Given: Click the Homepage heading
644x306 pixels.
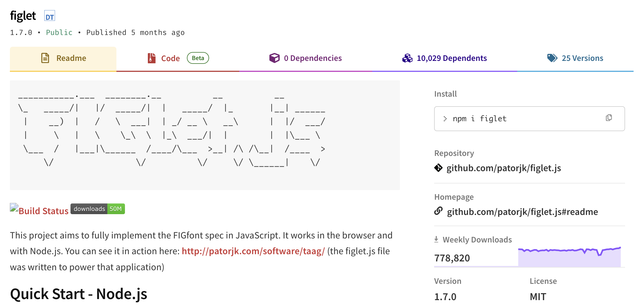Looking at the screenshot, I should coord(454,197).
